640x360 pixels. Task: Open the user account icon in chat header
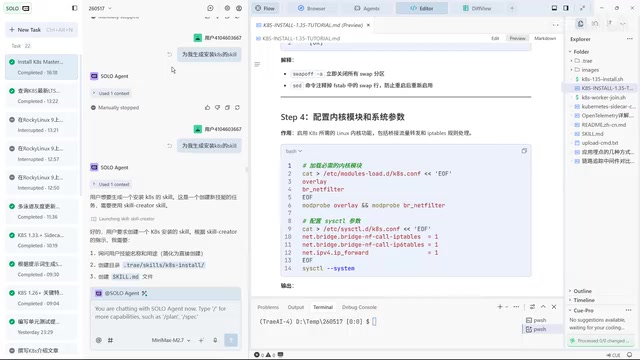(x=239, y=8)
